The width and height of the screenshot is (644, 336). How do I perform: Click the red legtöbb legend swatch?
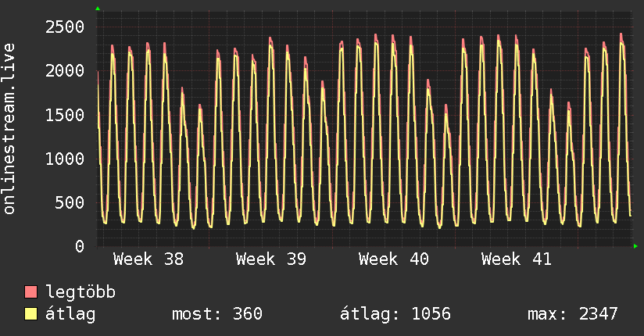click(x=30, y=292)
